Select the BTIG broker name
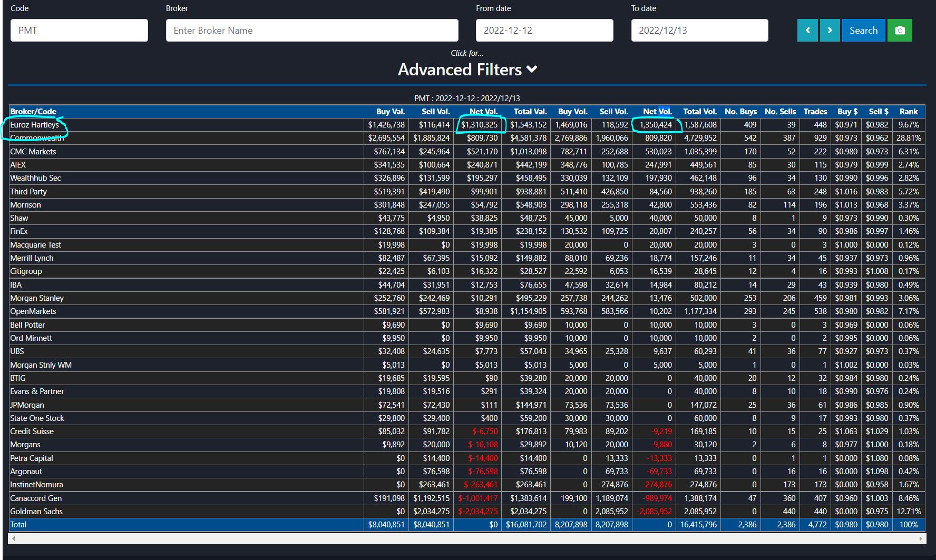 [18, 378]
